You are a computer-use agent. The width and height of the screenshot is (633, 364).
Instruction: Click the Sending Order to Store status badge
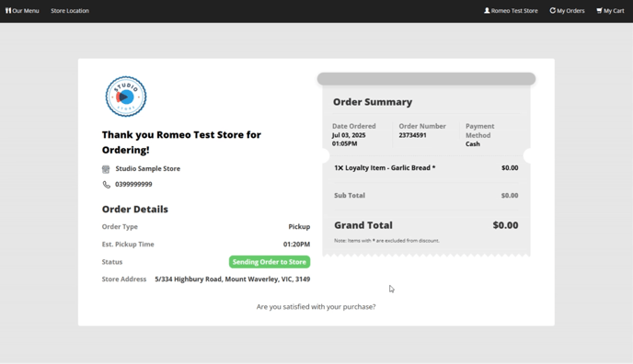[x=270, y=262]
